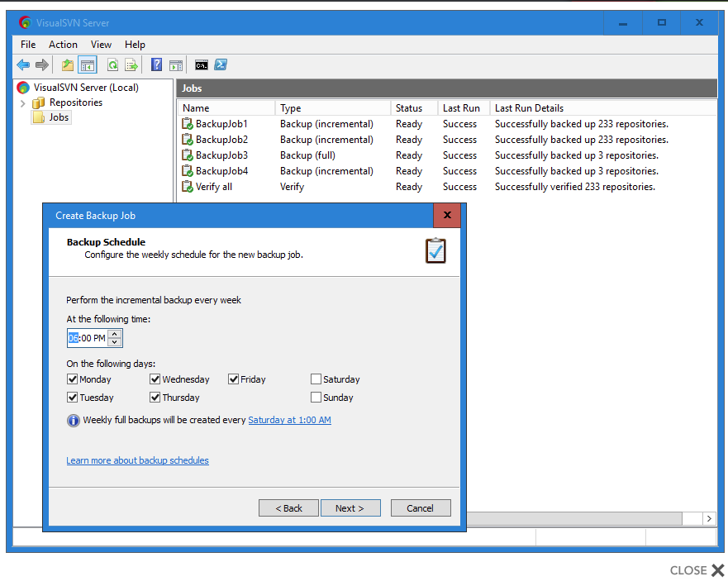Viewport: 728px width, 586px height.
Task: Expand the Repositories tree node
Action: (23, 103)
